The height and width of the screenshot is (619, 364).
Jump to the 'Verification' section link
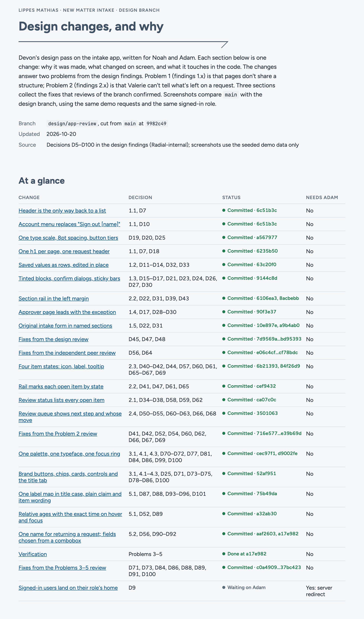click(x=33, y=554)
